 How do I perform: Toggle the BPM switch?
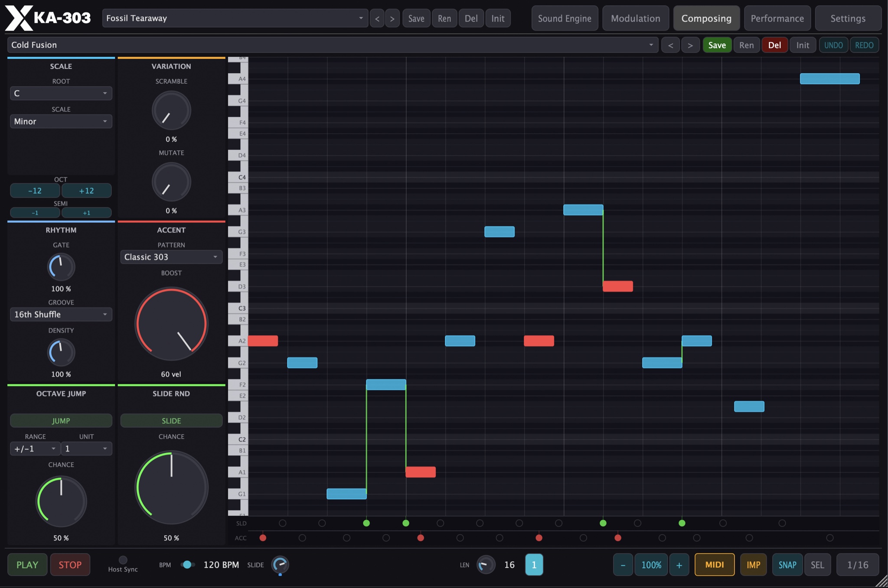click(187, 565)
